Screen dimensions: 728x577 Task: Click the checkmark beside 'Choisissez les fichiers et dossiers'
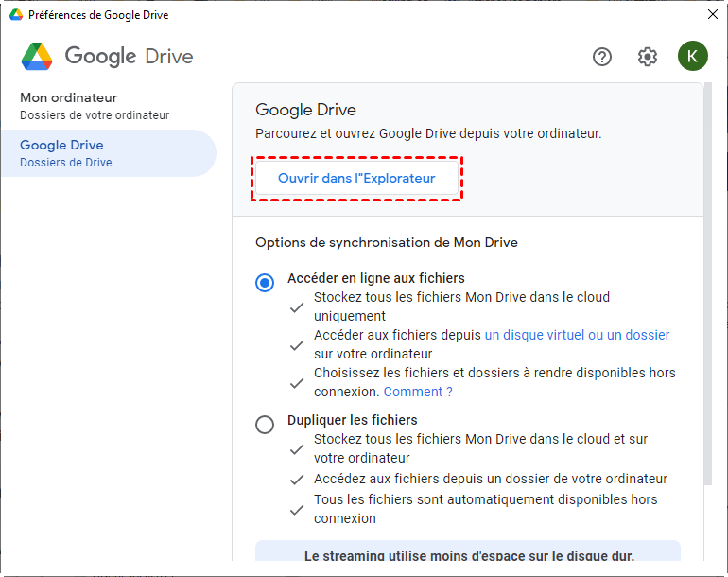click(x=297, y=382)
